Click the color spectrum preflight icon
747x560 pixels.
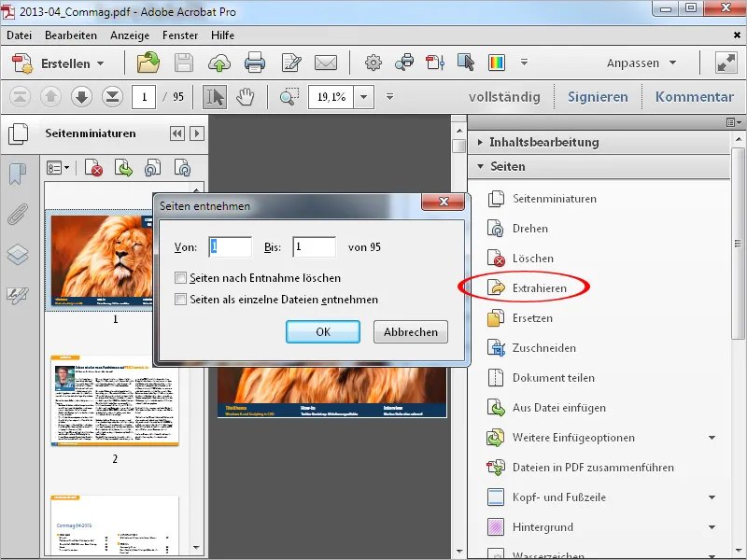click(497, 63)
